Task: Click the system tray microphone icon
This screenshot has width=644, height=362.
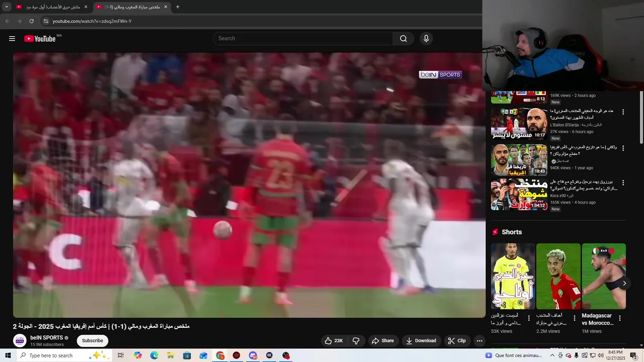Action: pos(576,355)
